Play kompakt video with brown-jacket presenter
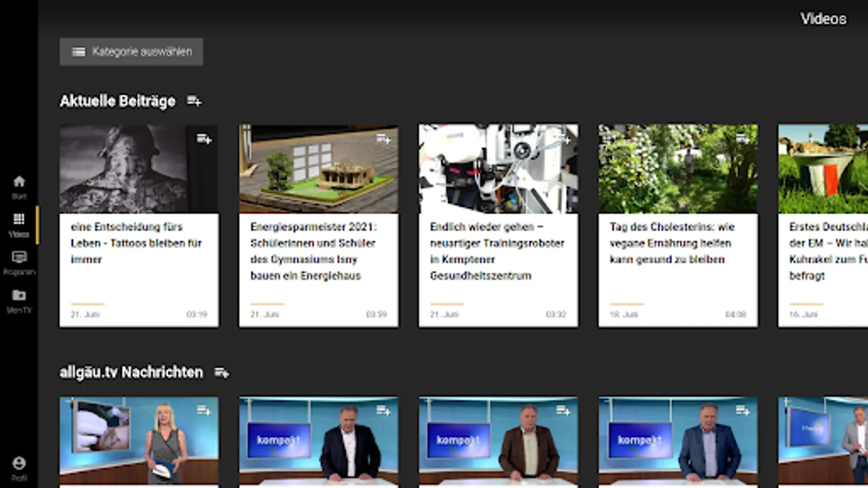 tap(498, 441)
